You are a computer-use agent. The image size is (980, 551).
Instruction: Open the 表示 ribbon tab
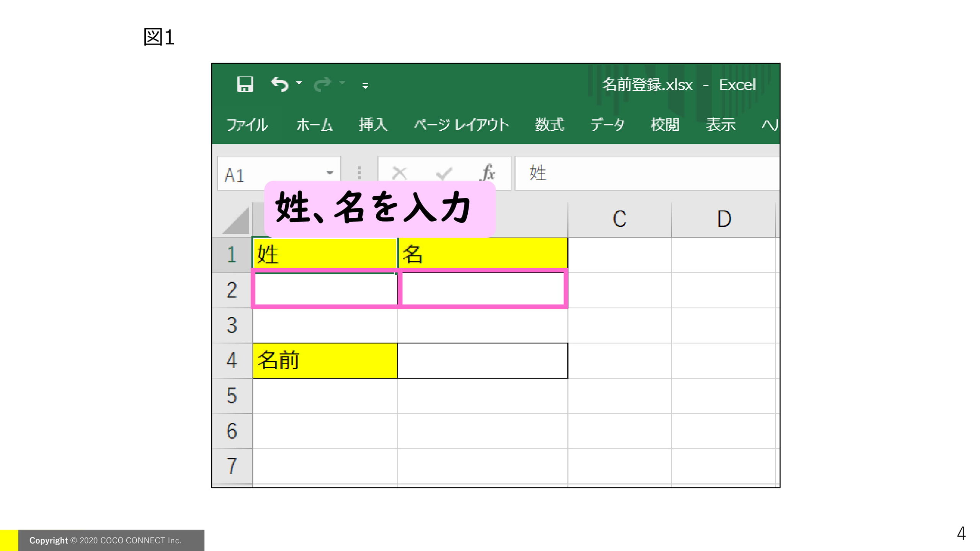click(x=721, y=125)
